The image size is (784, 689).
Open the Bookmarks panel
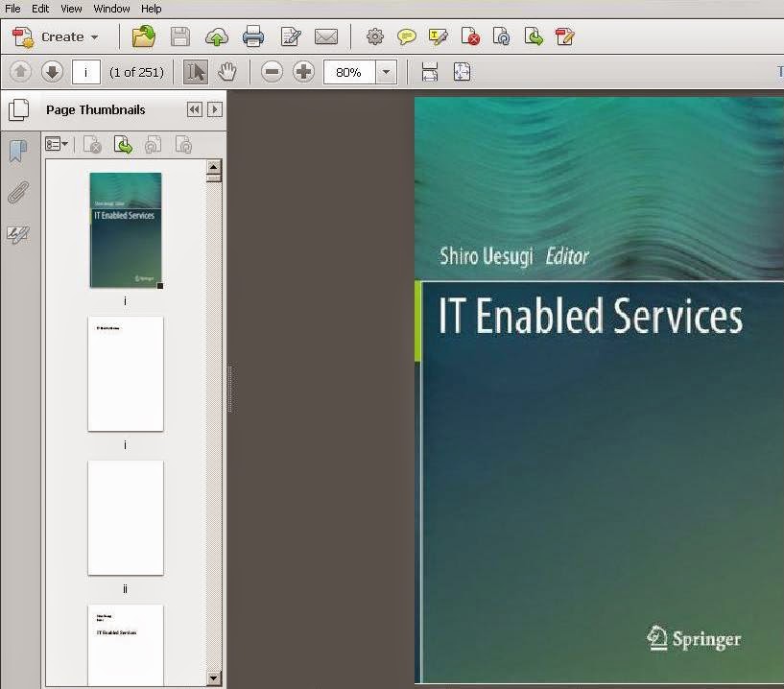click(x=18, y=151)
